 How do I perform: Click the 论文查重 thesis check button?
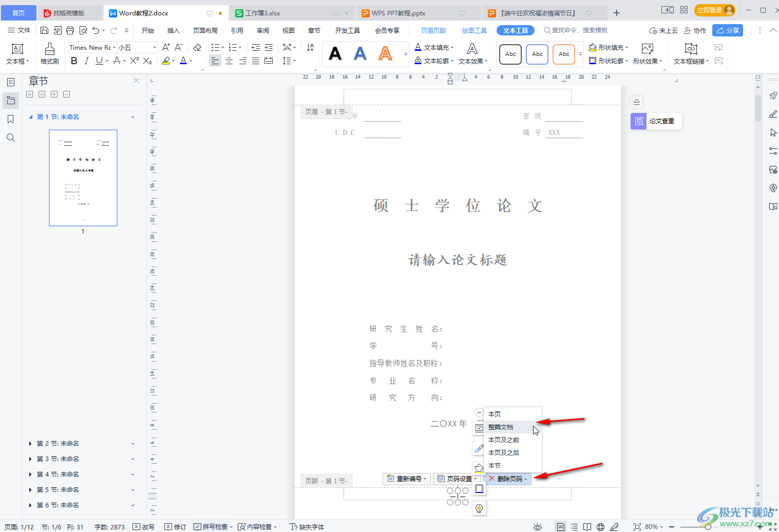pos(656,121)
